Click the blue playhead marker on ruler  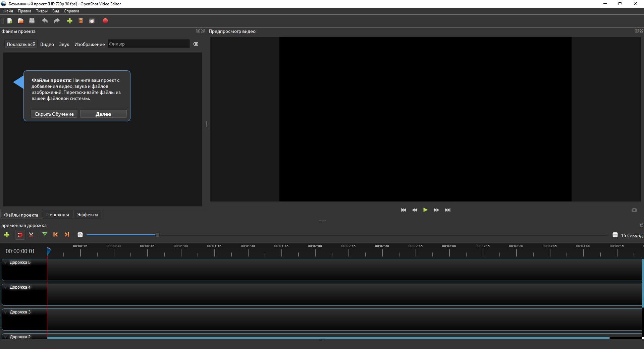point(48,251)
